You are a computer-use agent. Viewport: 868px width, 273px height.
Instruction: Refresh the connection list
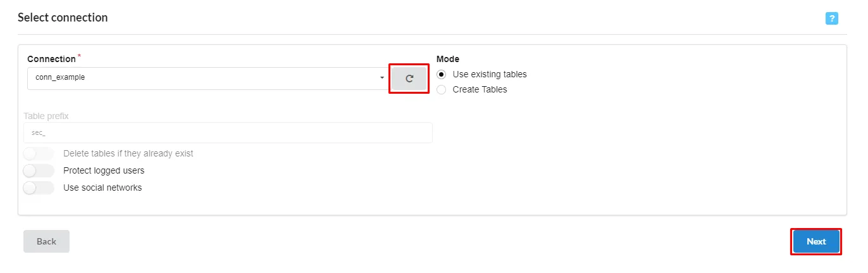pos(409,79)
